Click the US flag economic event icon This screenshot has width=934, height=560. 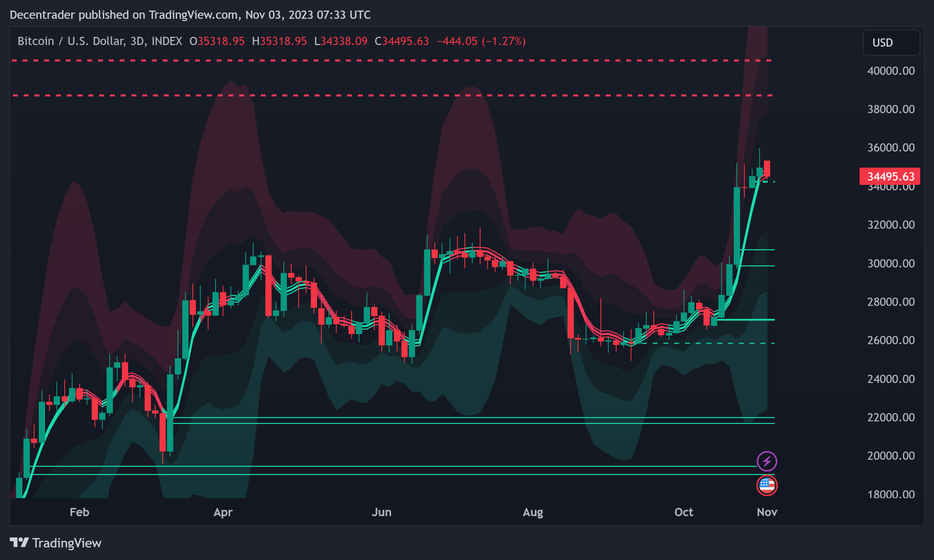tap(767, 486)
